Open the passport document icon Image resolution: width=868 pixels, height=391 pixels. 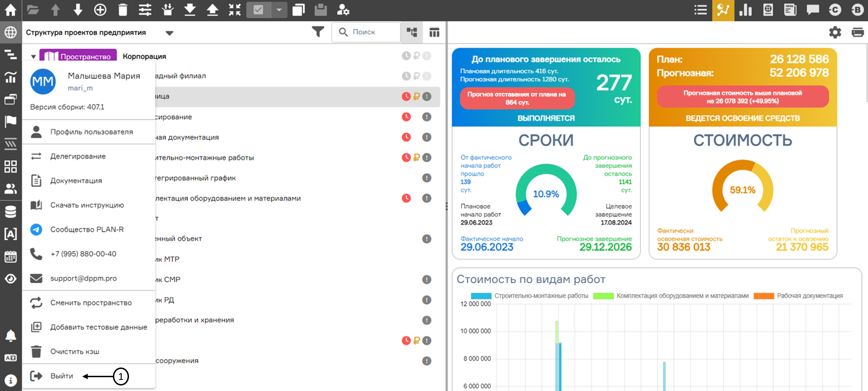point(768,10)
